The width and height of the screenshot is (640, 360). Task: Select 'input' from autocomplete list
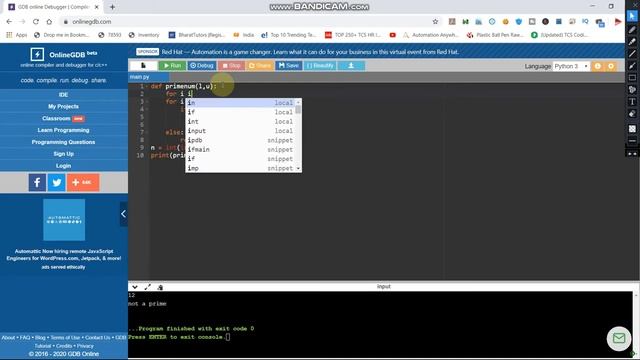(x=241, y=131)
